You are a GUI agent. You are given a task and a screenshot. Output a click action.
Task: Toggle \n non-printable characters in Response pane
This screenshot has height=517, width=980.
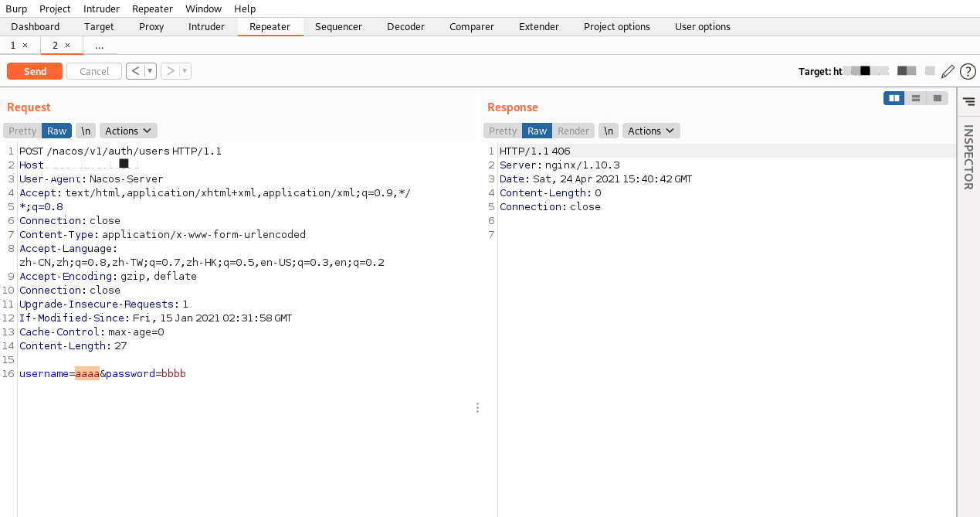tap(609, 131)
